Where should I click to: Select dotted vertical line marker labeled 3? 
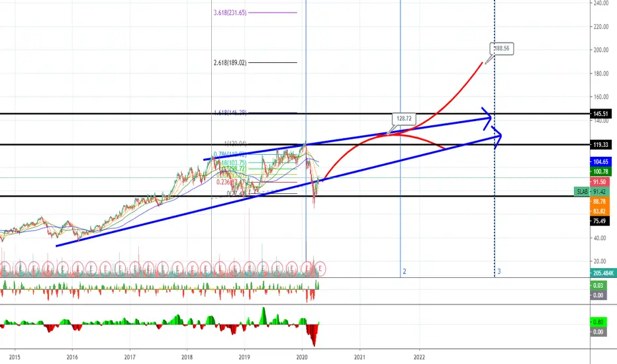pyautogui.click(x=499, y=271)
